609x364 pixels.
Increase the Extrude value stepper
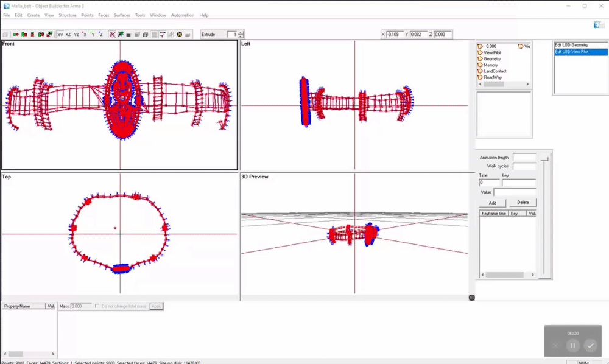pos(241,33)
